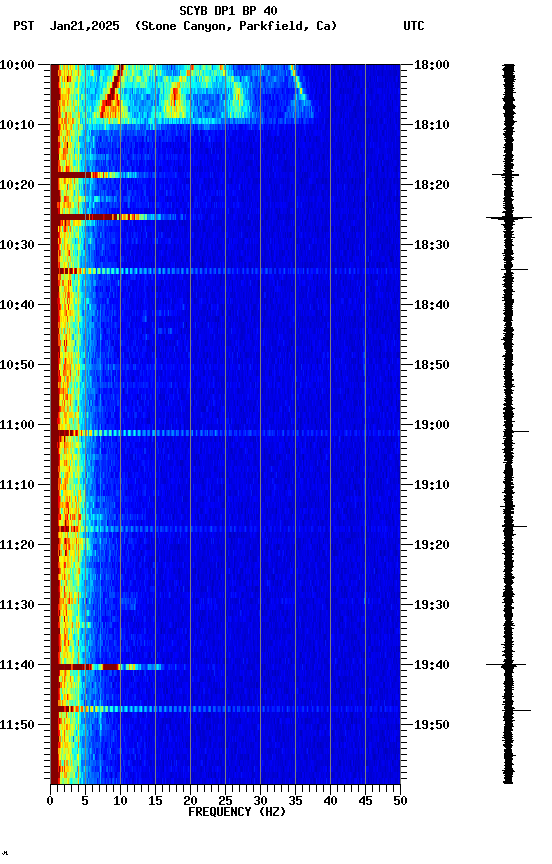
Task: Click the 'FREQUENCY (HZ)' axis label
Action: coord(237,812)
